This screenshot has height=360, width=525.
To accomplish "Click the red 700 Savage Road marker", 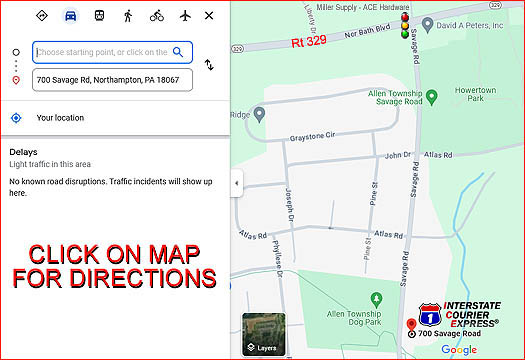I will click(x=411, y=325).
